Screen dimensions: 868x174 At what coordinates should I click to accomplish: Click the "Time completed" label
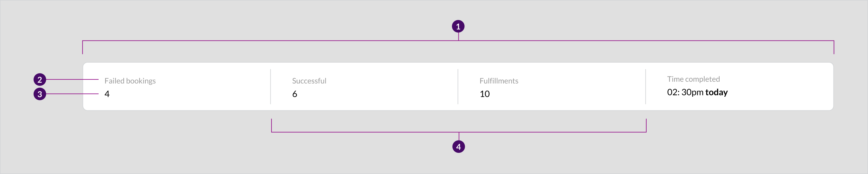[x=693, y=79]
